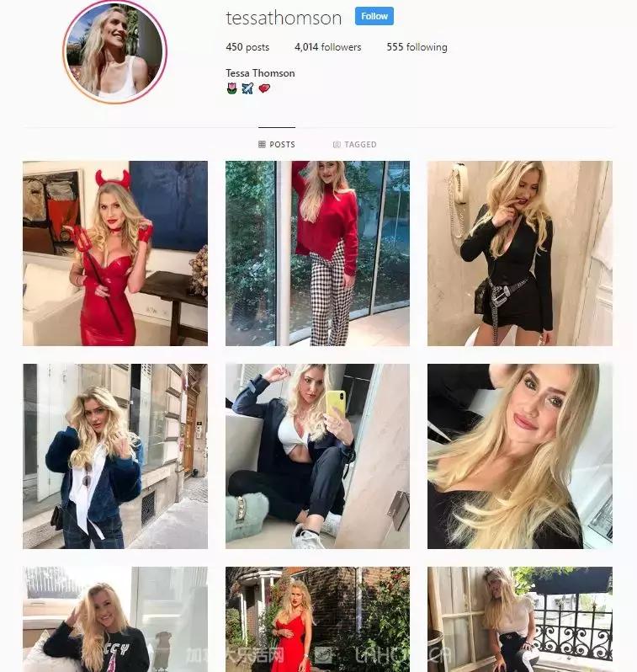Select the grid icon beside POSTS
This screenshot has width=637, height=672.
(x=262, y=145)
